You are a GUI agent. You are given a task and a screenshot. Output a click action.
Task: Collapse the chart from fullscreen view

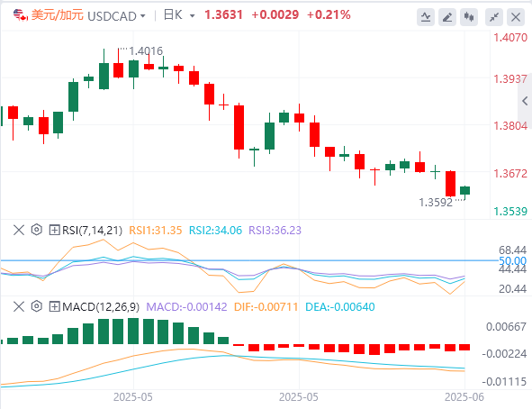click(494, 16)
